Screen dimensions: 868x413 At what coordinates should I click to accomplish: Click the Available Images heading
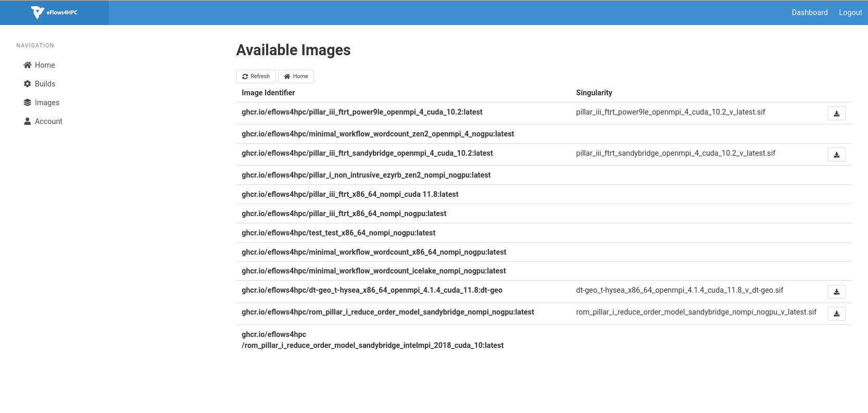294,50
